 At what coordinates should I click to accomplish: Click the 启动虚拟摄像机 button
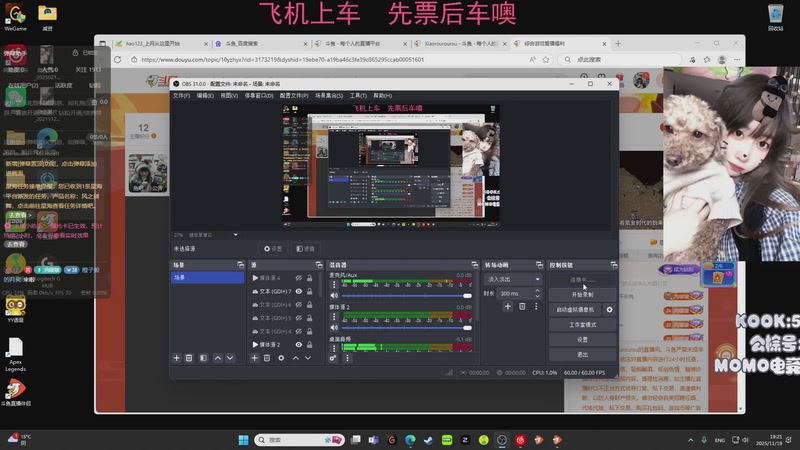[576, 310]
